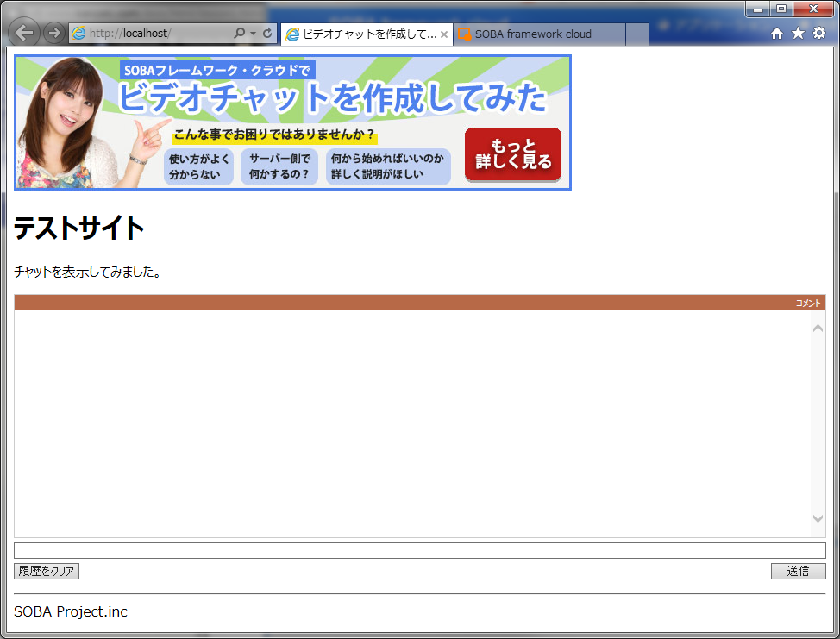Close the browser window
840x639 pixels.
813,9
